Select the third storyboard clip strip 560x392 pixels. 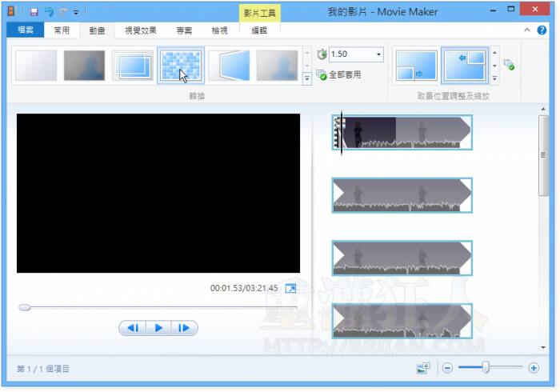point(402,258)
